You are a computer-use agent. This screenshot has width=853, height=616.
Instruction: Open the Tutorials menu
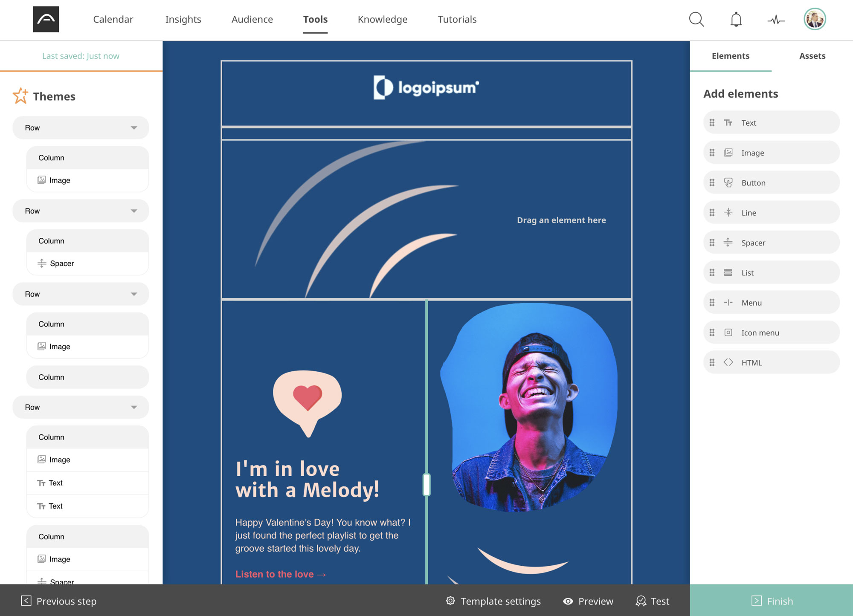[457, 19]
